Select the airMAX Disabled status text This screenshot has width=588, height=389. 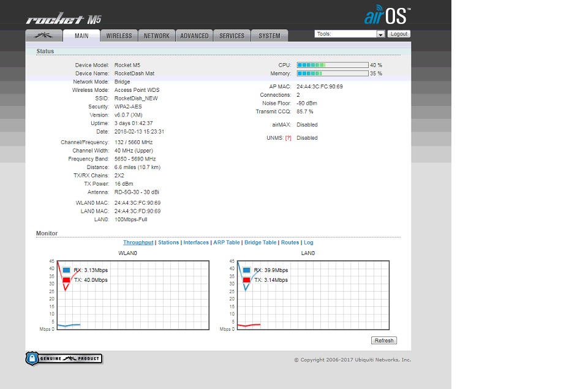(x=307, y=125)
